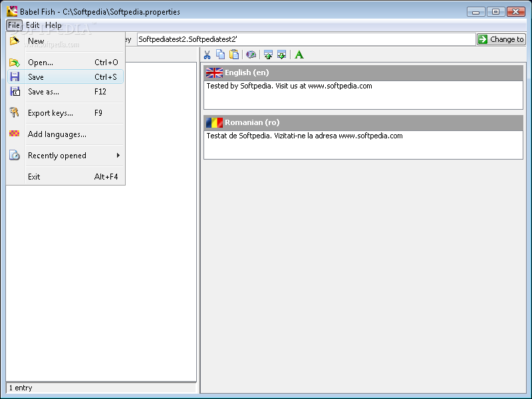Click the Alt+F4 shortcut text
532x399 pixels.
coord(106,177)
